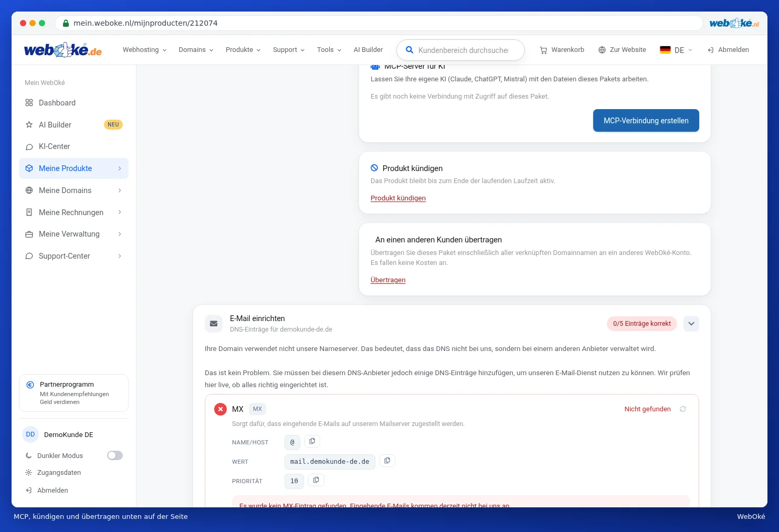Image resolution: width=779 pixels, height=532 pixels.
Task: Toggle the Dunkler Modus switch
Action: (115, 455)
